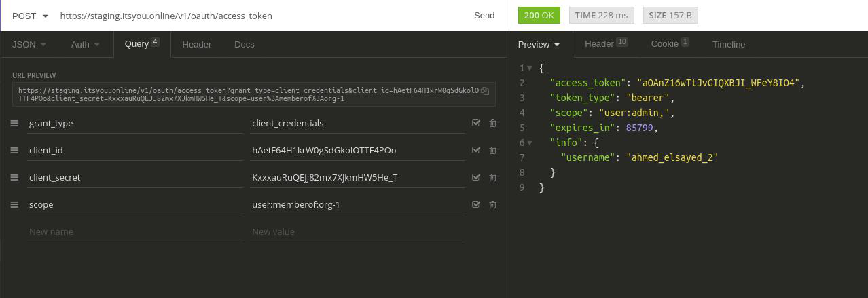
Task: Delete the grant_type parameter
Action: click(492, 123)
